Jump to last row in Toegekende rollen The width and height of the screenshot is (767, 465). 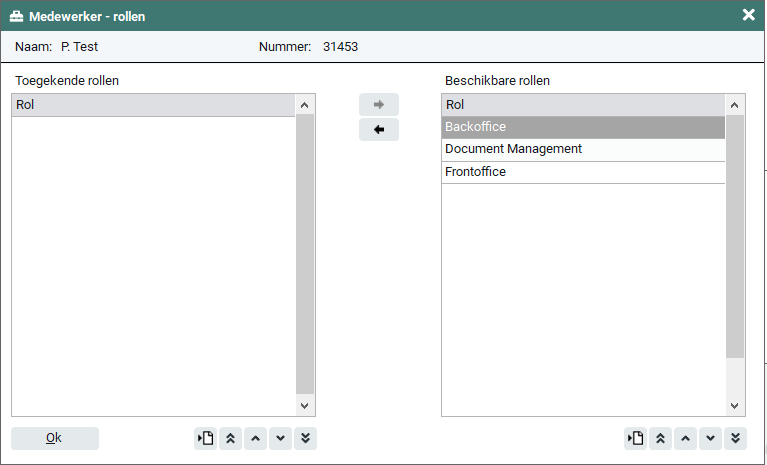point(306,438)
